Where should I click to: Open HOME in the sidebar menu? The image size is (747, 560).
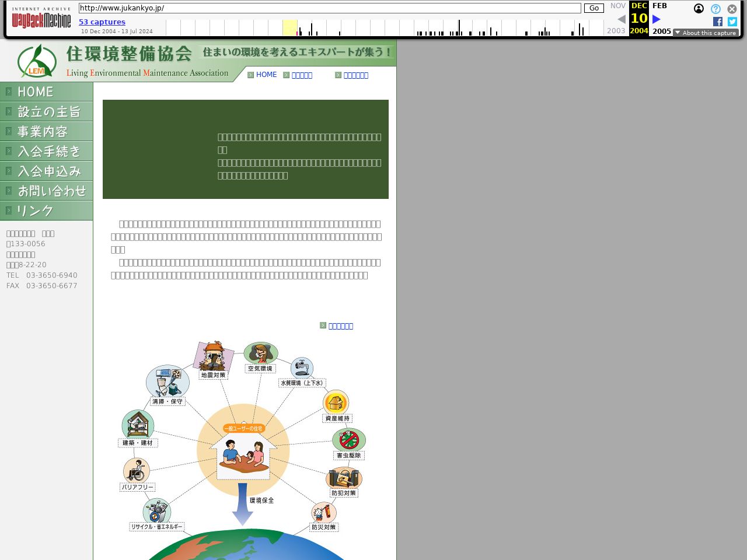click(46, 92)
